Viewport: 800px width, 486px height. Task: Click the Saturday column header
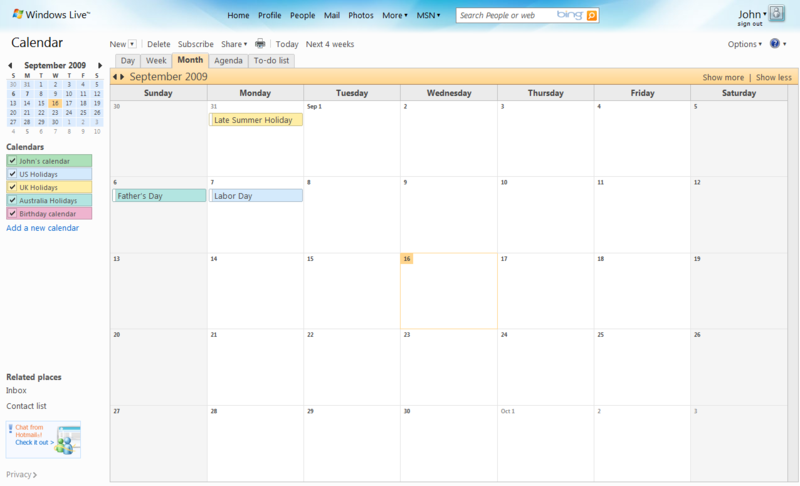tap(739, 93)
